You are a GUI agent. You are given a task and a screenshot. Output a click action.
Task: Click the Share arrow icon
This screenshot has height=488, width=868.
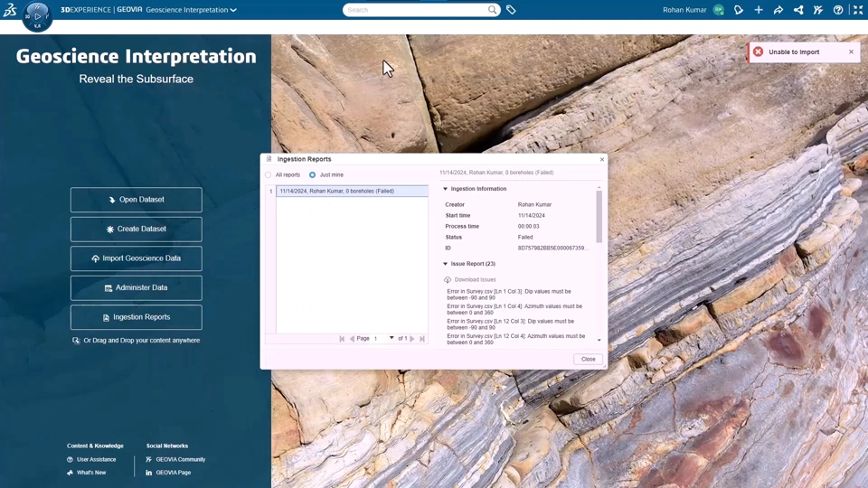[778, 10]
